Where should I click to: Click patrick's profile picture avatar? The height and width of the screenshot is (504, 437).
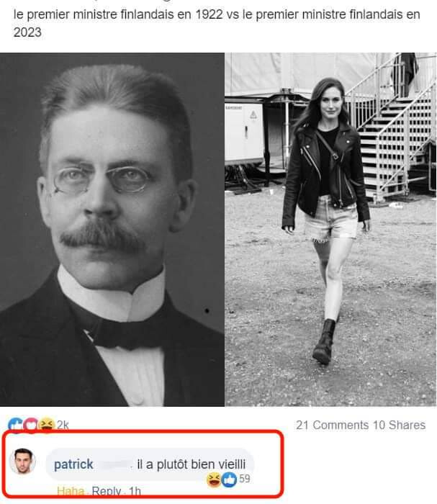23,462
